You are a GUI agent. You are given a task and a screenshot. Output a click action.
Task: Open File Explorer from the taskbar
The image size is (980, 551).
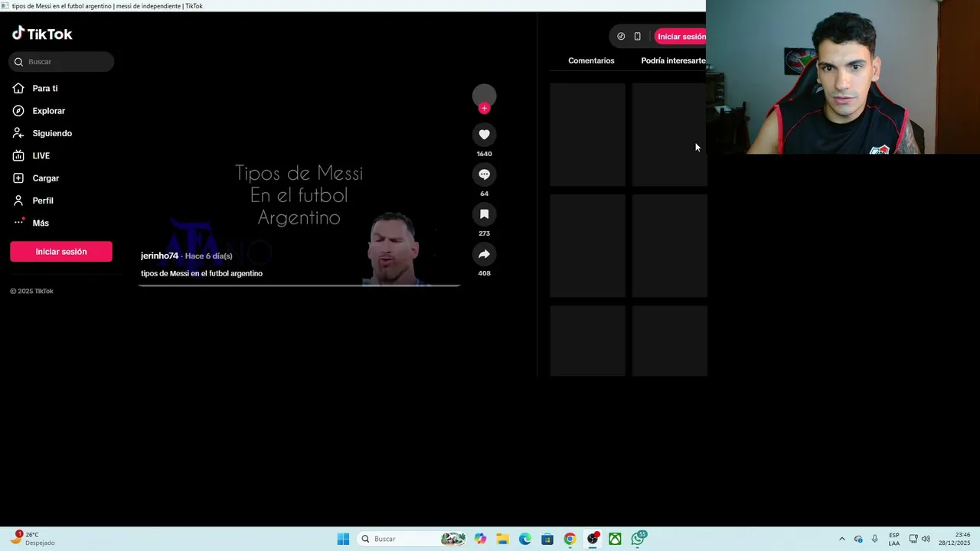tap(502, 539)
